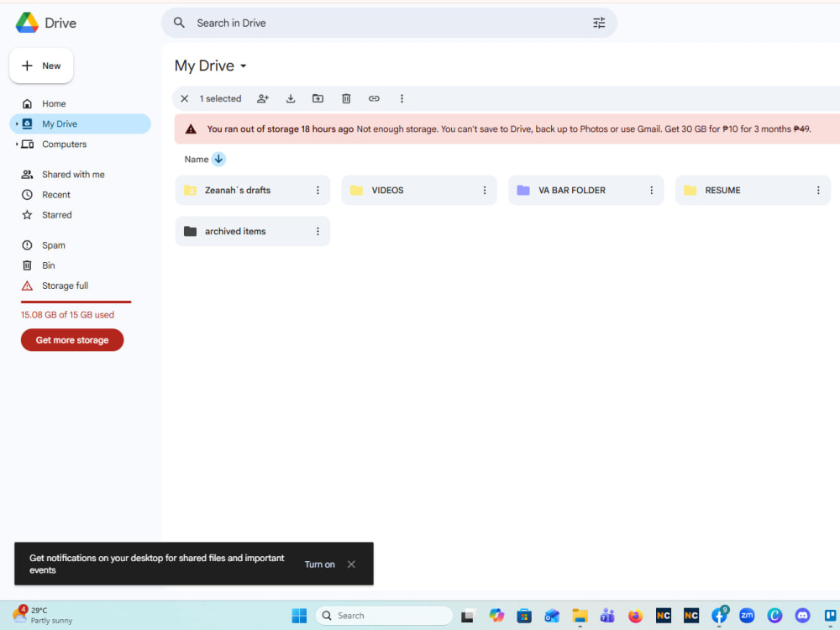Click the Google Drive logo
840x630 pixels.
[27, 23]
